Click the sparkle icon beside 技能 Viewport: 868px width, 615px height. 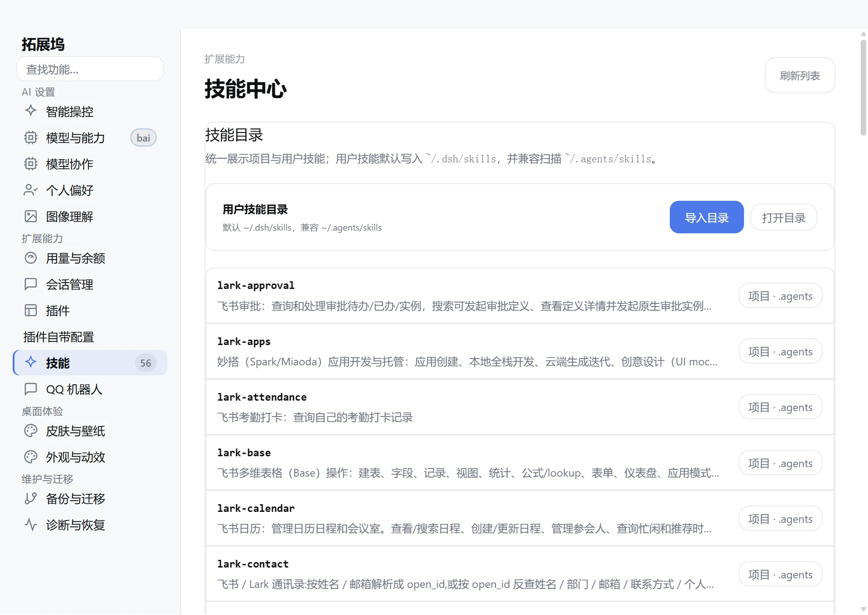[31, 362]
